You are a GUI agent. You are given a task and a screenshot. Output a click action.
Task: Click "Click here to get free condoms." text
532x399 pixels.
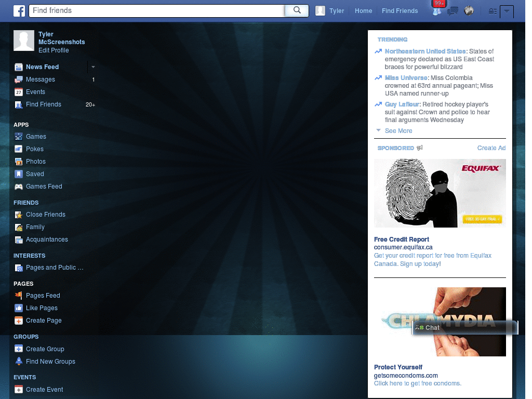[418, 383]
